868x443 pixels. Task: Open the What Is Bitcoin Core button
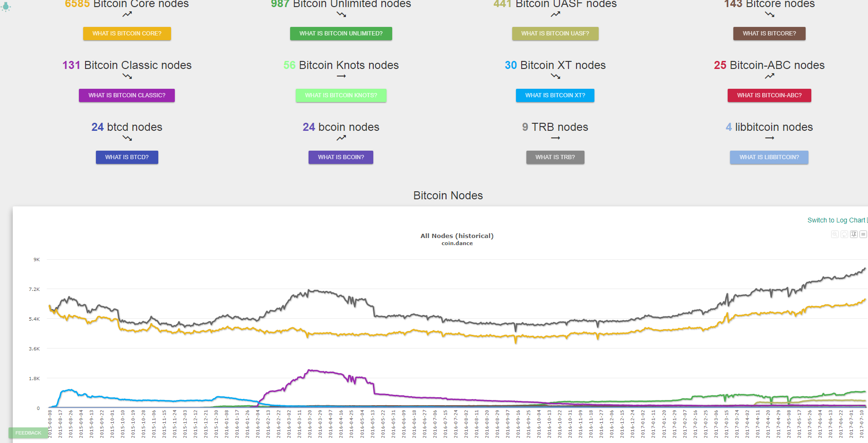click(x=127, y=34)
